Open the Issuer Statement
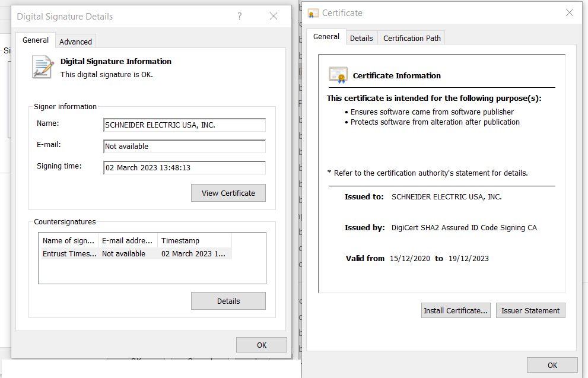The height and width of the screenshot is (378, 588). coord(530,310)
